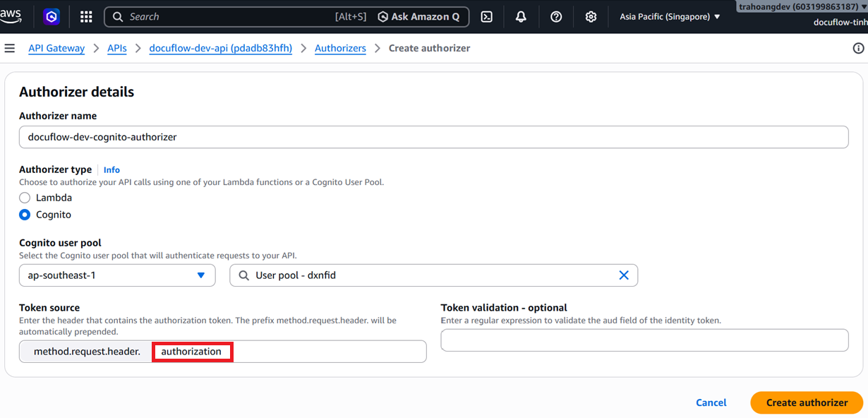Expand the Asia Pacific (Singapore) region menu
Image resolution: width=868 pixels, height=418 pixels.
point(670,17)
